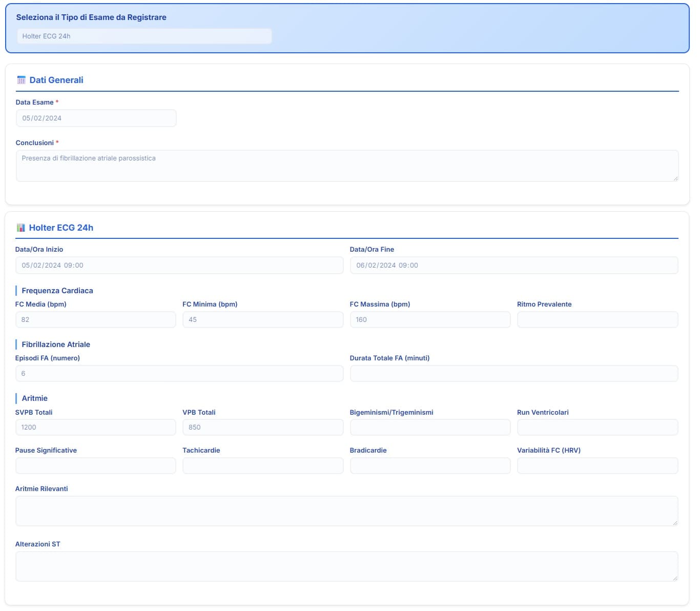Screen dimensions: 700x611
Task: Focus the Aritmie Rilevanti text area
Action: click(x=347, y=511)
